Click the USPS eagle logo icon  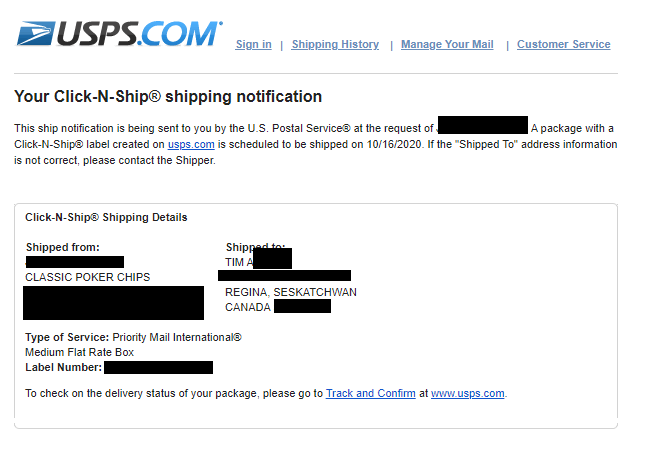(x=34, y=33)
